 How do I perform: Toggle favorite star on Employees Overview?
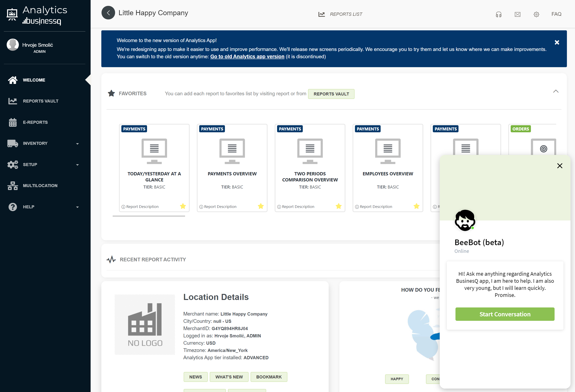pos(416,206)
